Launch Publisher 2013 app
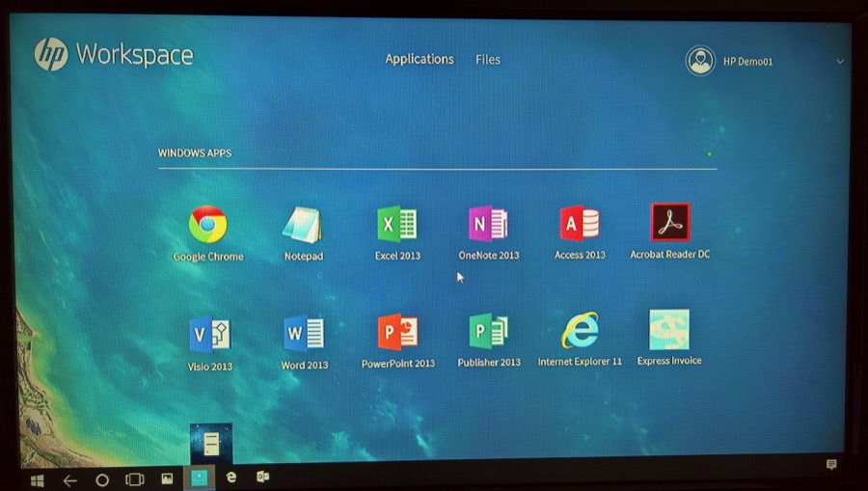 [x=488, y=331]
